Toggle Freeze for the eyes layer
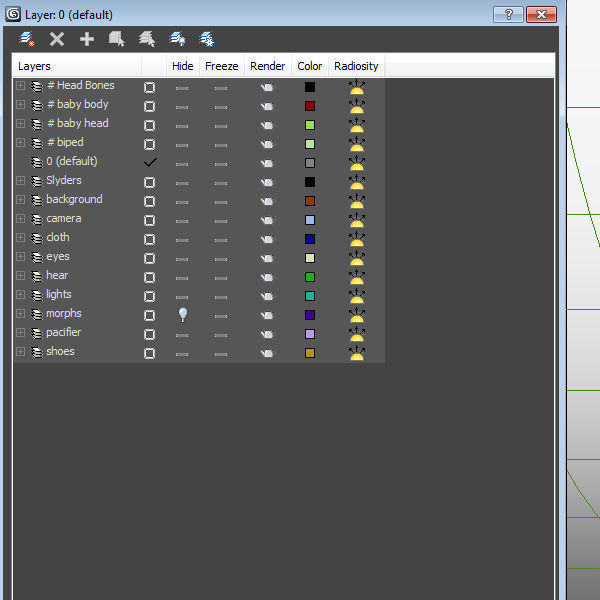Image resolution: width=600 pixels, height=600 pixels. (221, 259)
